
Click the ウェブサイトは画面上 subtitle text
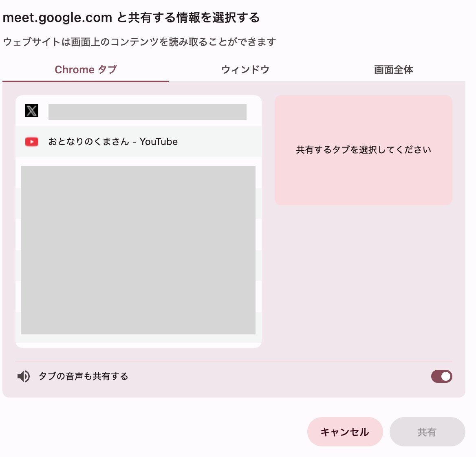[139, 42]
